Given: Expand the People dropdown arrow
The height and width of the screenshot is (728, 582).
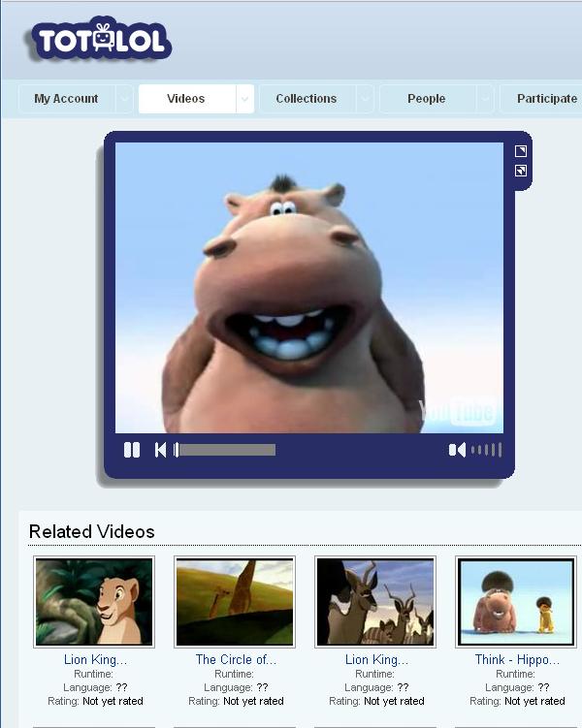Looking at the screenshot, I should point(485,99).
